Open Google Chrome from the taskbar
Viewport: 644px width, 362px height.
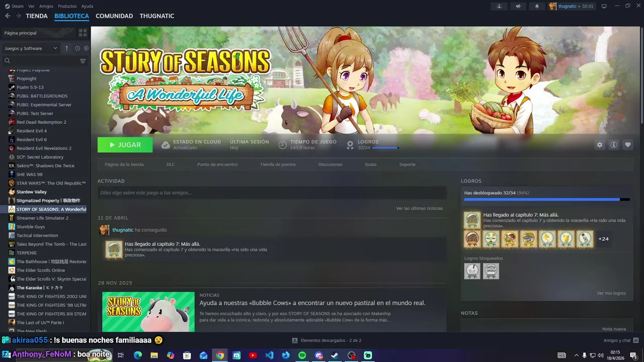(220, 355)
